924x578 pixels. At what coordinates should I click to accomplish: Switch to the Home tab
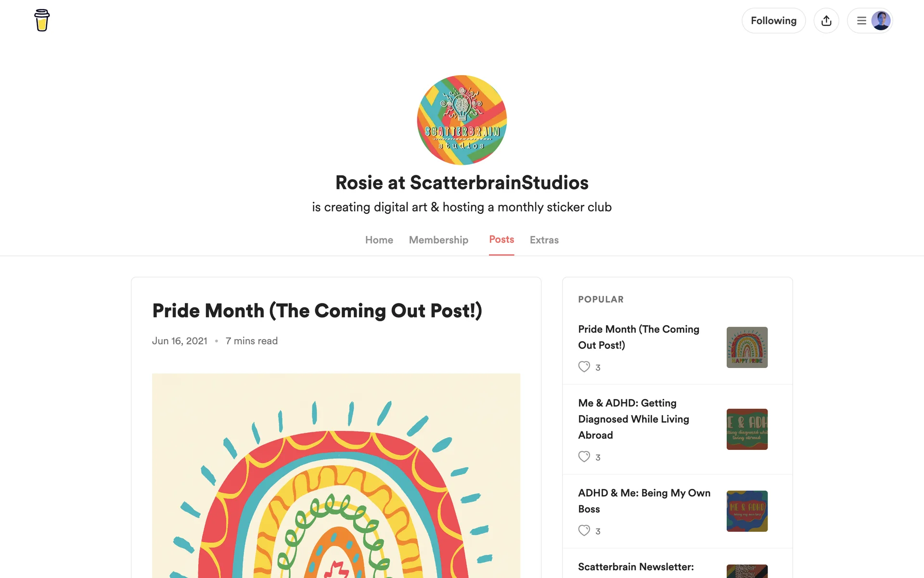(379, 240)
